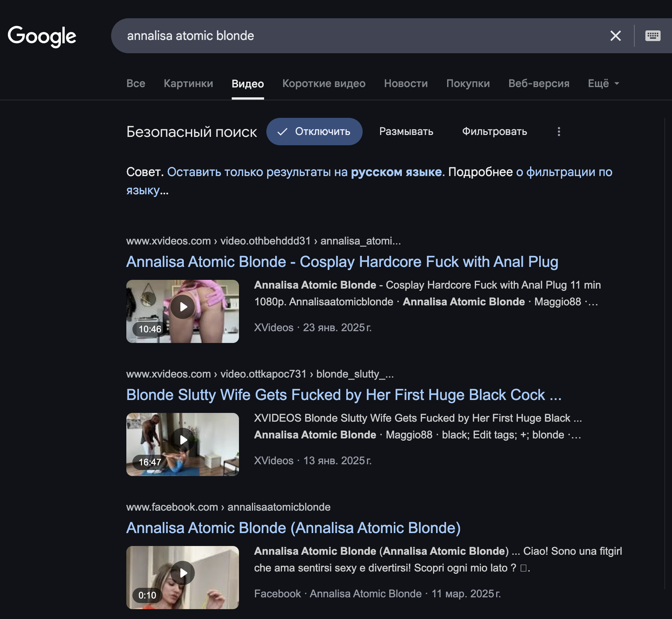Click the xvideos.com video.ottkapoc731 breadcrumb URL

(x=260, y=374)
